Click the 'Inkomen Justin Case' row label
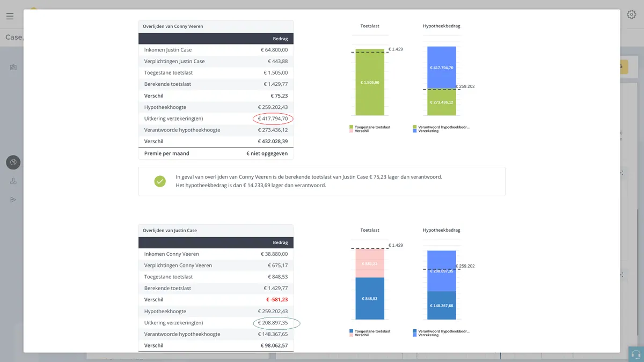Screen dimensions: 644x362 pyautogui.click(x=168, y=50)
